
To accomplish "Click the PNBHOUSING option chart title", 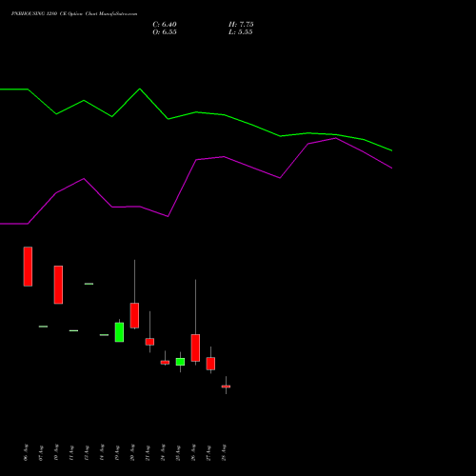I will 74,14.
